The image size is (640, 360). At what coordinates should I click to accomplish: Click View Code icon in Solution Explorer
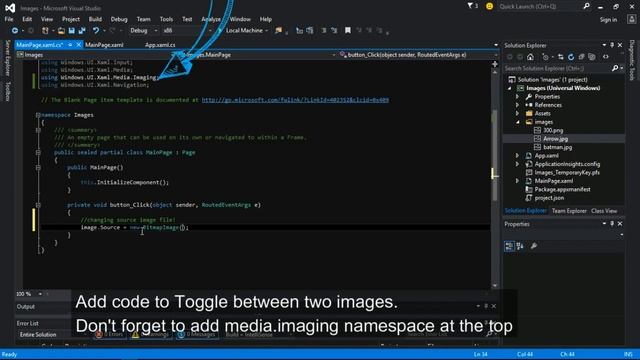pyautogui.click(x=606, y=57)
